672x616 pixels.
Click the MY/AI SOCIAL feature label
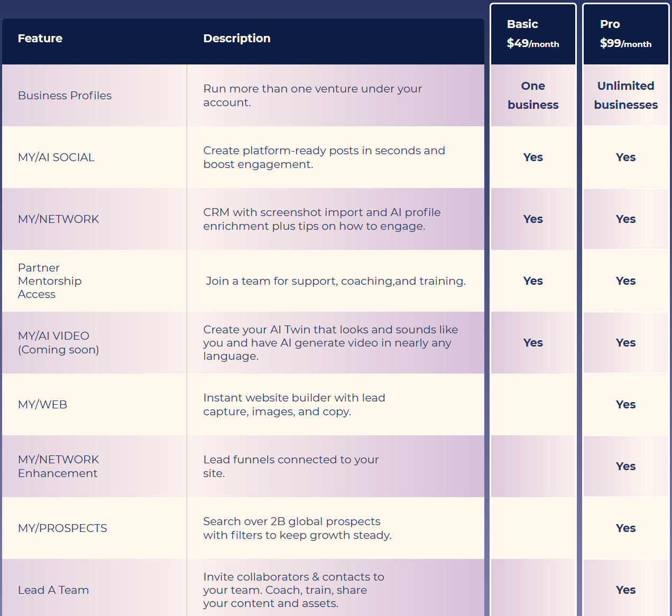point(56,157)
